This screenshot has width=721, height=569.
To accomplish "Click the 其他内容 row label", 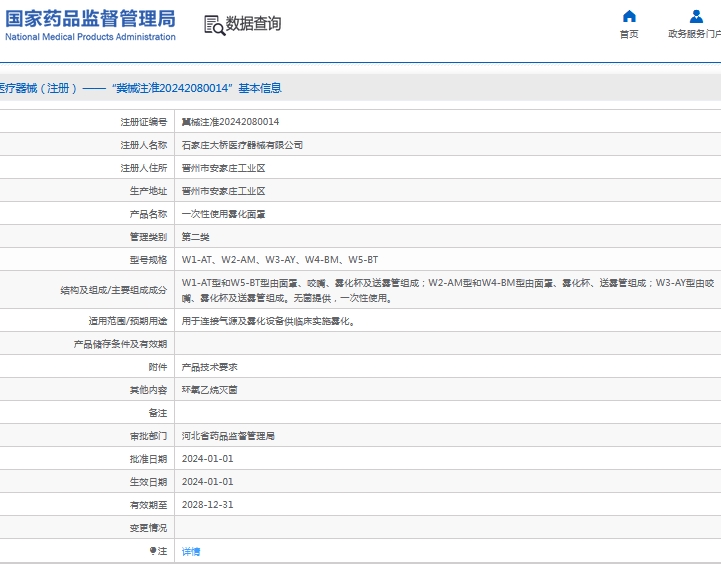I will click(148, 390).
